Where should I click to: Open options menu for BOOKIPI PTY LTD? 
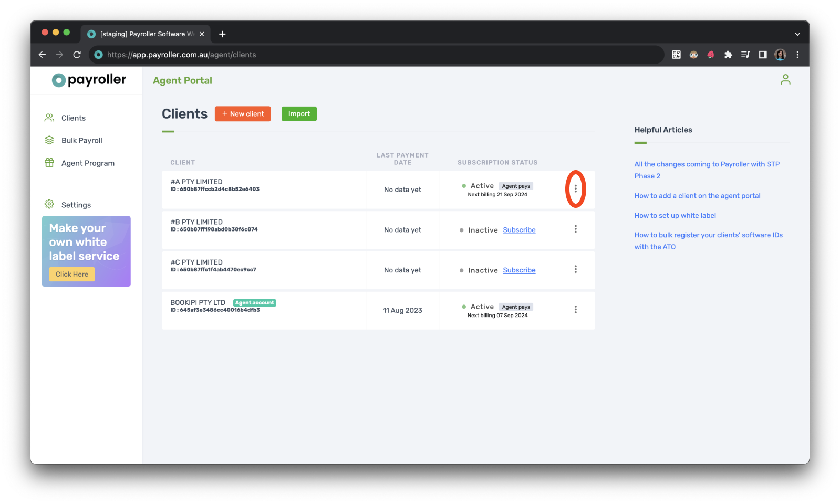575,310
